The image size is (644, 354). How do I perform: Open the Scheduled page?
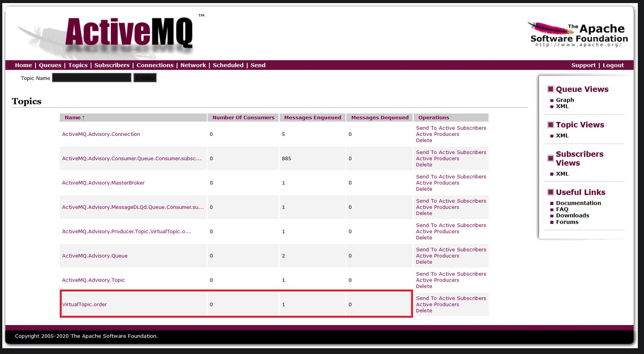click(x=228, y=65)
